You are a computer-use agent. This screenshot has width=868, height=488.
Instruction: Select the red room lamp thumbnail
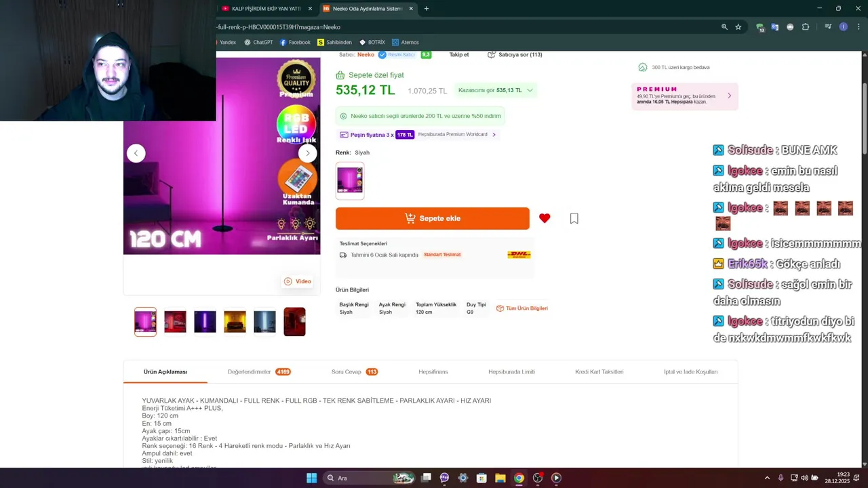(175, 322)
